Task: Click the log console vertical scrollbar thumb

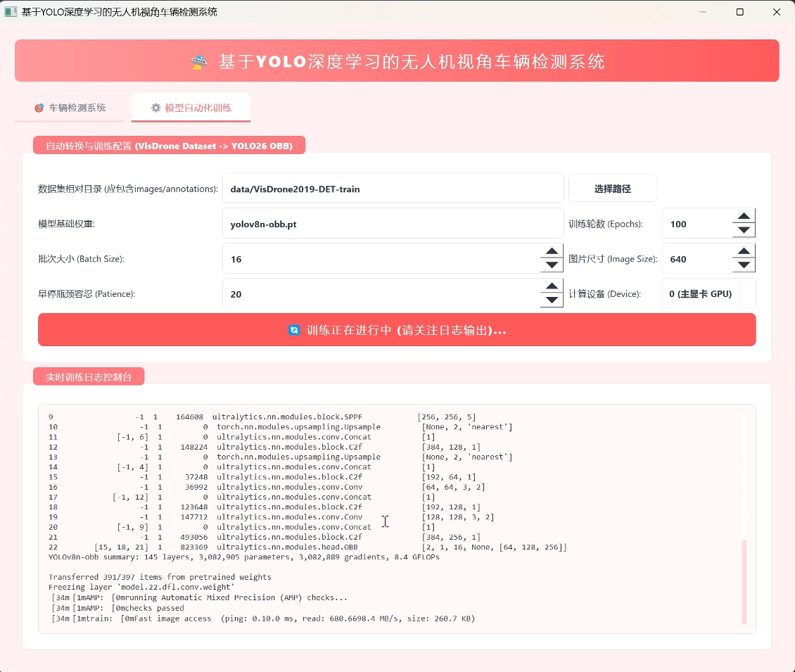Action: 744,582
